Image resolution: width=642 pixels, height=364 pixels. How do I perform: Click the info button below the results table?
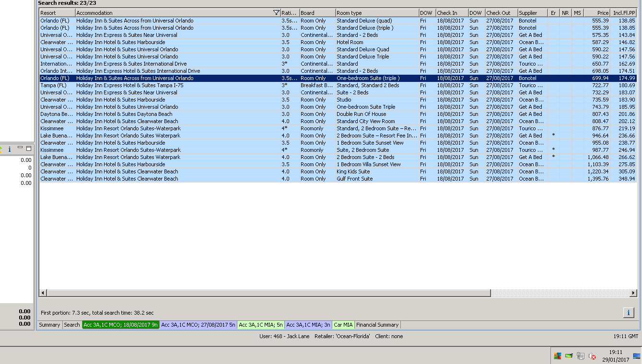(x=629, y=312)
